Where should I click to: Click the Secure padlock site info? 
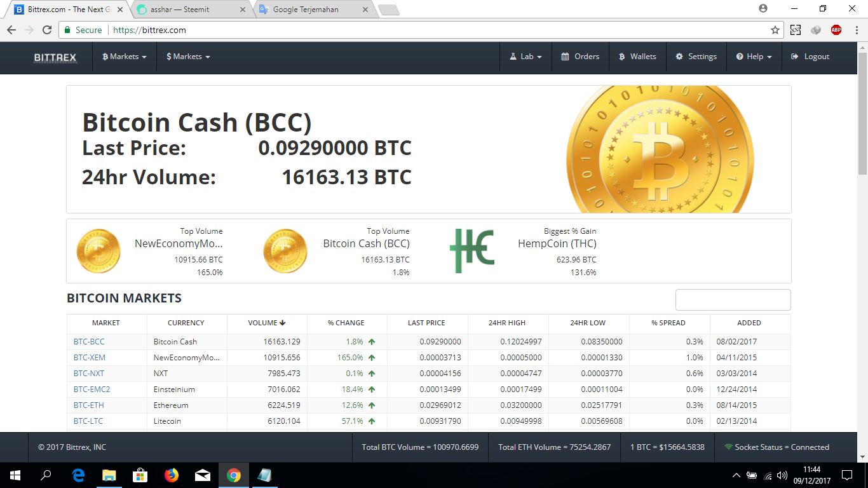click(83, 30)
